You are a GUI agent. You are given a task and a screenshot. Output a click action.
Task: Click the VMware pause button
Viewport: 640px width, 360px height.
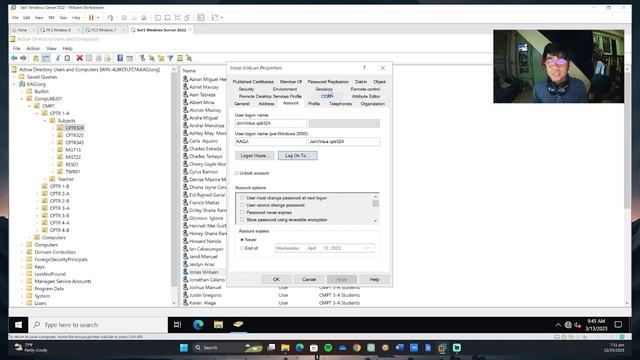point(91,18)
